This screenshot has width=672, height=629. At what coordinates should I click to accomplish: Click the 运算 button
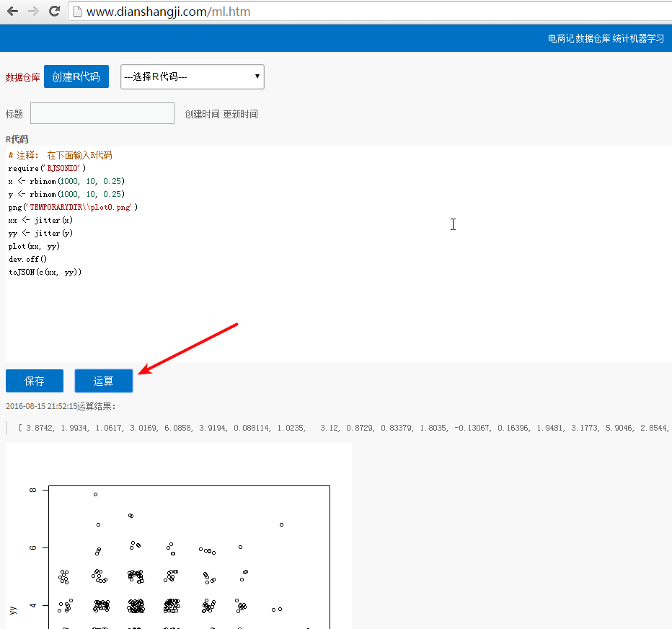(x=104, y=381)
